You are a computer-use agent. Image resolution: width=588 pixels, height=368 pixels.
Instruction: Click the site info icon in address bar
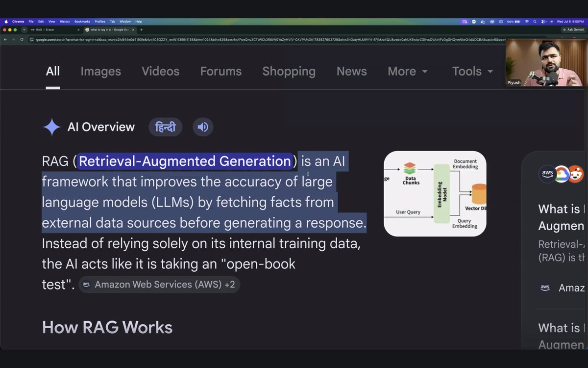pyautogui.click(x=32, y=39)
